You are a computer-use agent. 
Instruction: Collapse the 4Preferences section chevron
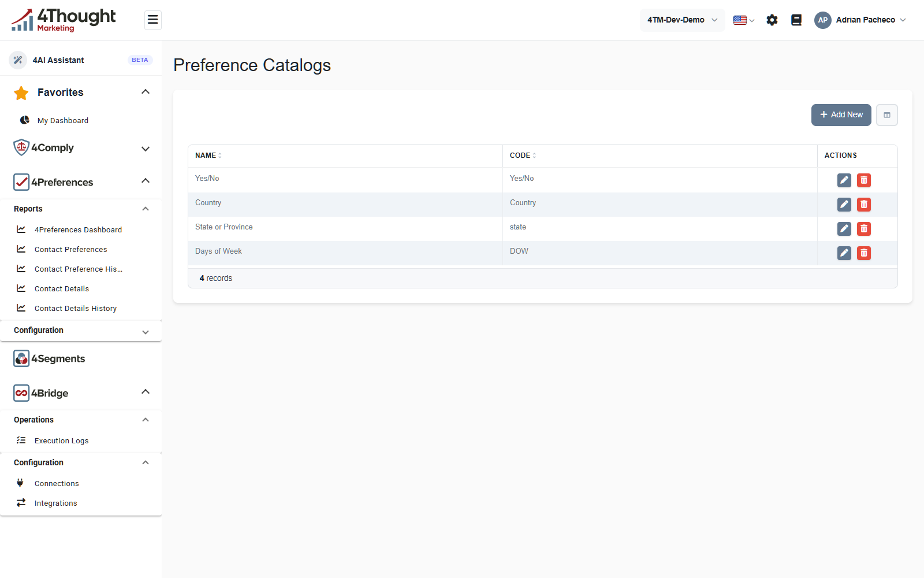146,181
